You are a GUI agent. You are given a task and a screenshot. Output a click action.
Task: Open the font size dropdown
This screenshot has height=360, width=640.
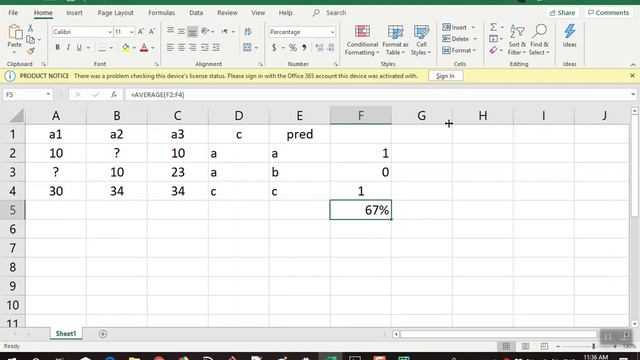131,32
